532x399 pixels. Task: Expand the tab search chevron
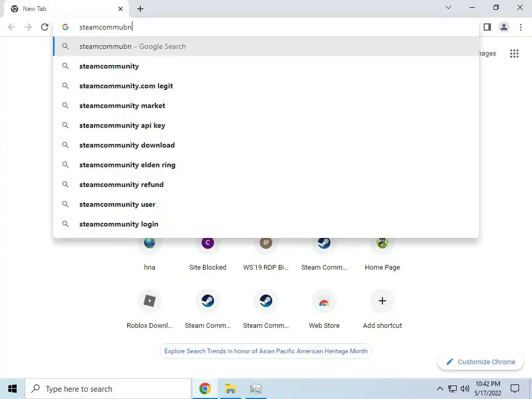(448, 7)
